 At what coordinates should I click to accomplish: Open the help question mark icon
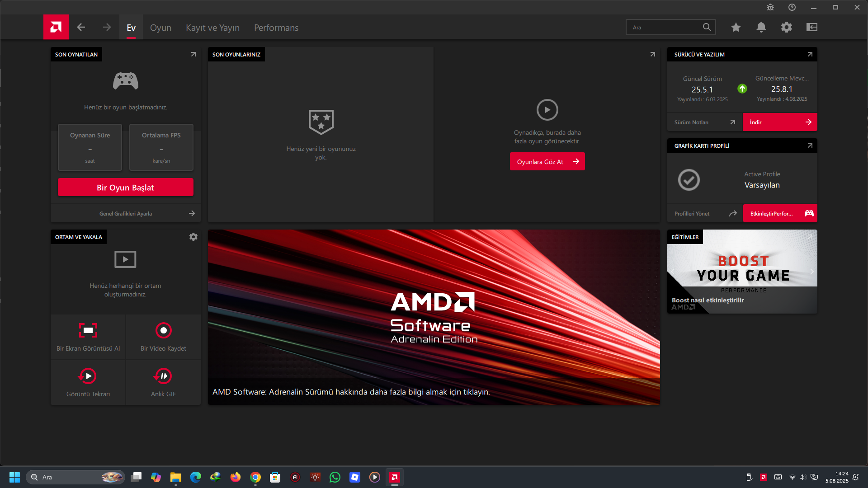click(792, 7)
